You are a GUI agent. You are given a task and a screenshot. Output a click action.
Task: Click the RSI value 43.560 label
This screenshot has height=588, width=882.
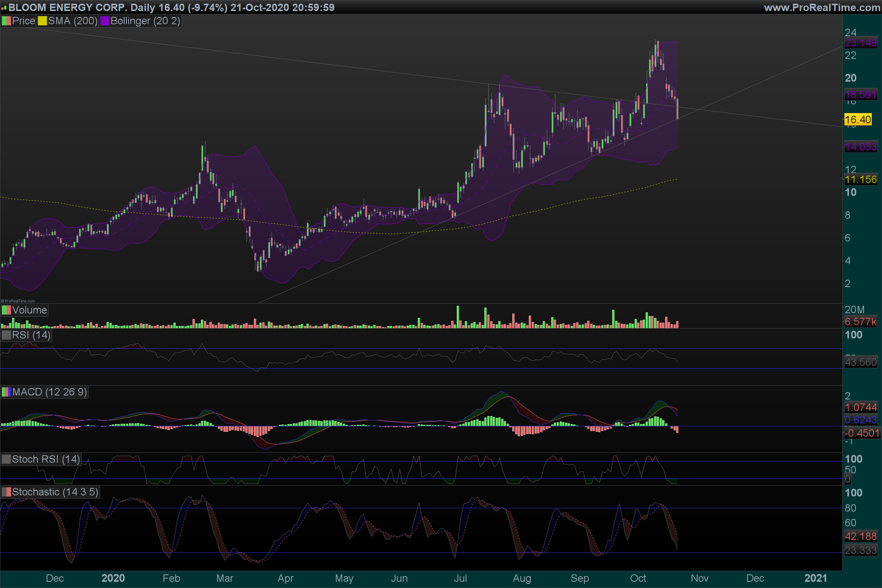coord(861,362)
